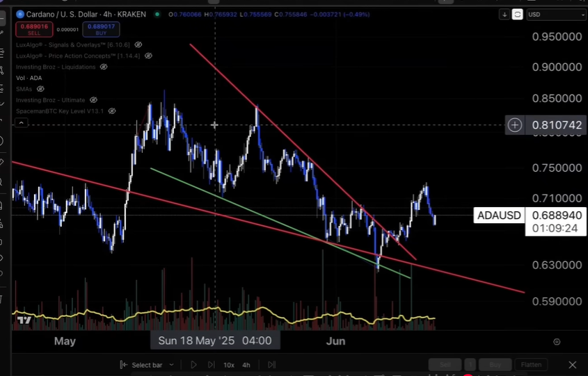Select the SpacemanBTC Key Level V13.1 label
Image resolution: width=588 pixels, height=376 pixels.
(60, 111)
